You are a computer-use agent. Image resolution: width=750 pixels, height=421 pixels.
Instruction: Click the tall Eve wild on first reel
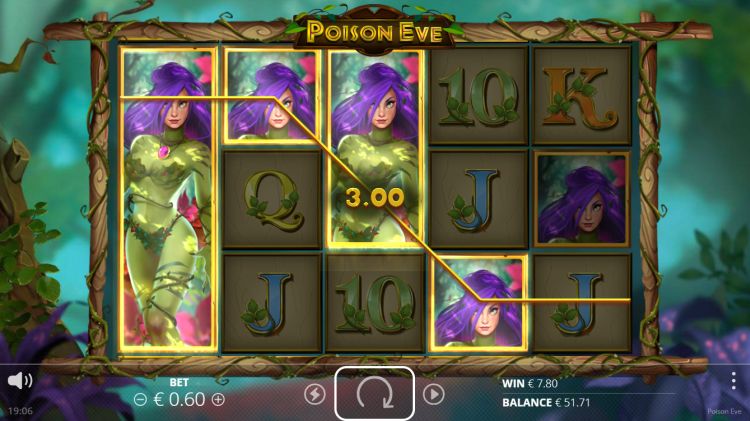point(168,199)
